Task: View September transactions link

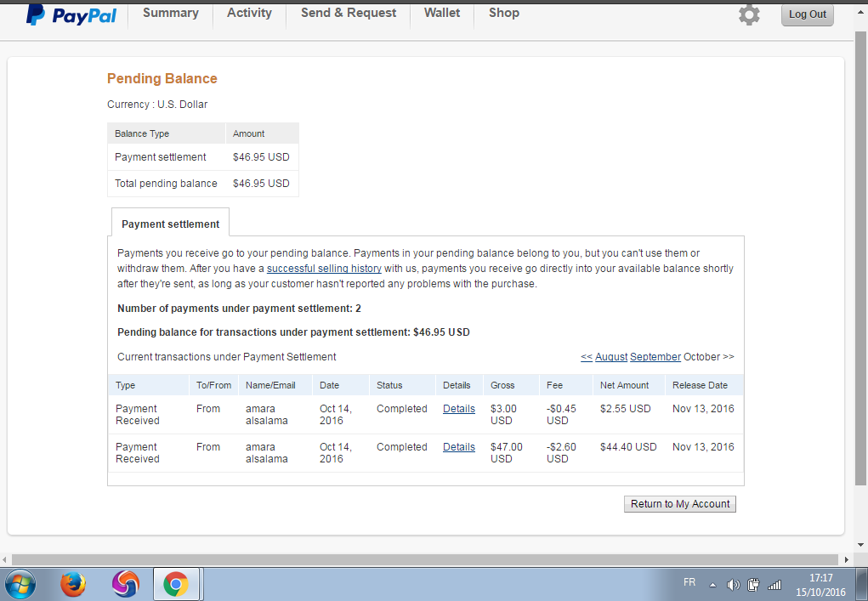Action: pos(655,357)
